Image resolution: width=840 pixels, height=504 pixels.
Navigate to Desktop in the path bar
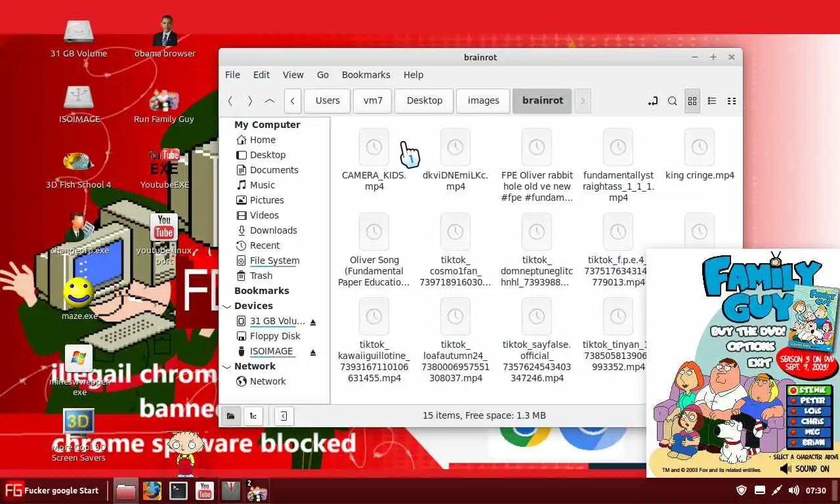(x=425, y=101)
